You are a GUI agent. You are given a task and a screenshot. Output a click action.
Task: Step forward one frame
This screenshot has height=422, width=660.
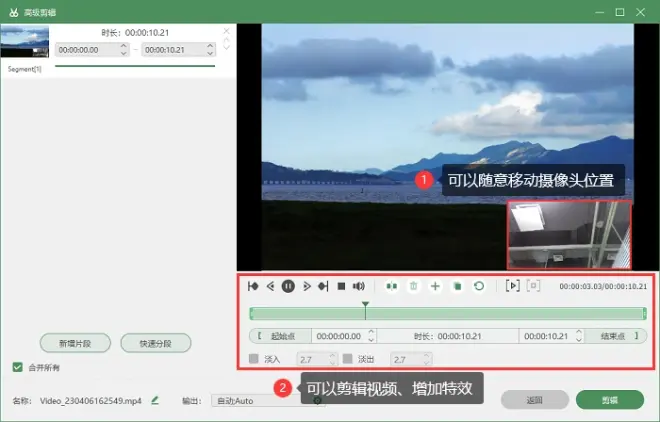coord(307,286)
